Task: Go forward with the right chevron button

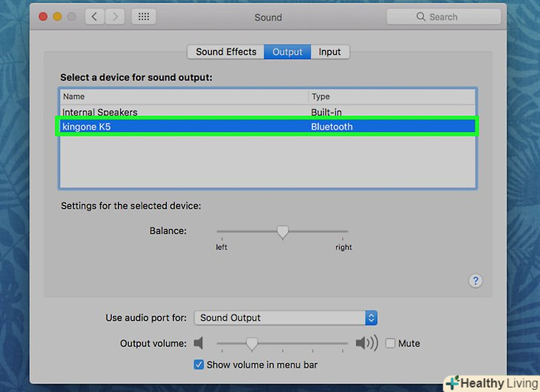Action: (x=115, y=16)
